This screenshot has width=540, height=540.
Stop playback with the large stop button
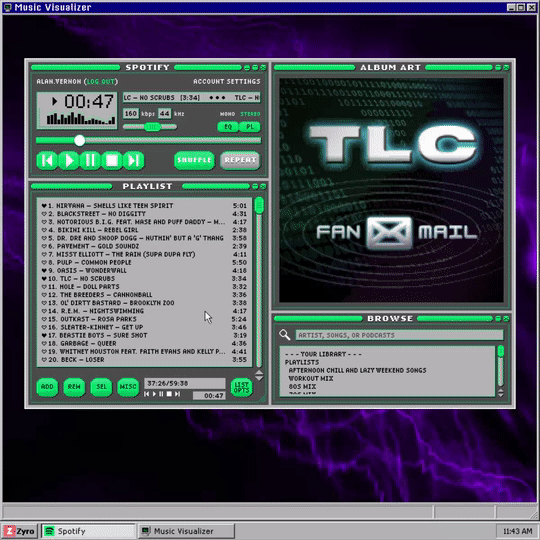pos(112,160)
